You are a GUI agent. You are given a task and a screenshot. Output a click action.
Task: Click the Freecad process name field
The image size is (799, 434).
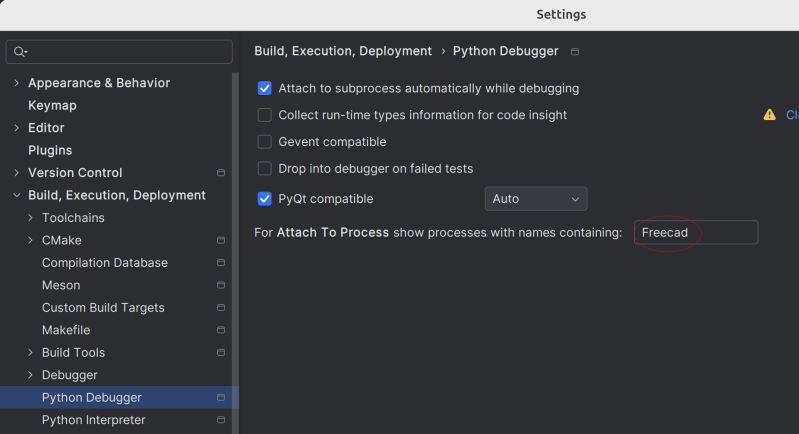pos(696,233)
